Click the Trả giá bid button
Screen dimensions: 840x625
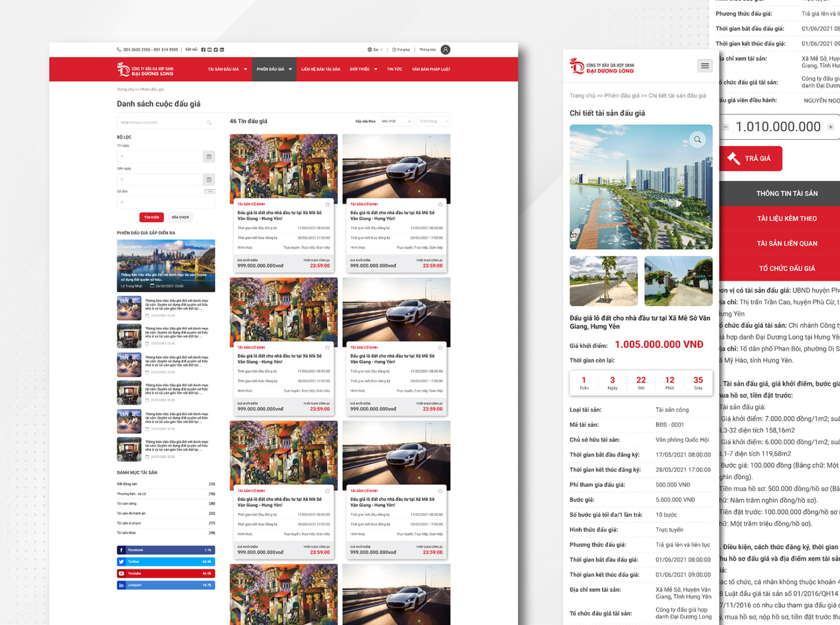(x=751, y=158)
